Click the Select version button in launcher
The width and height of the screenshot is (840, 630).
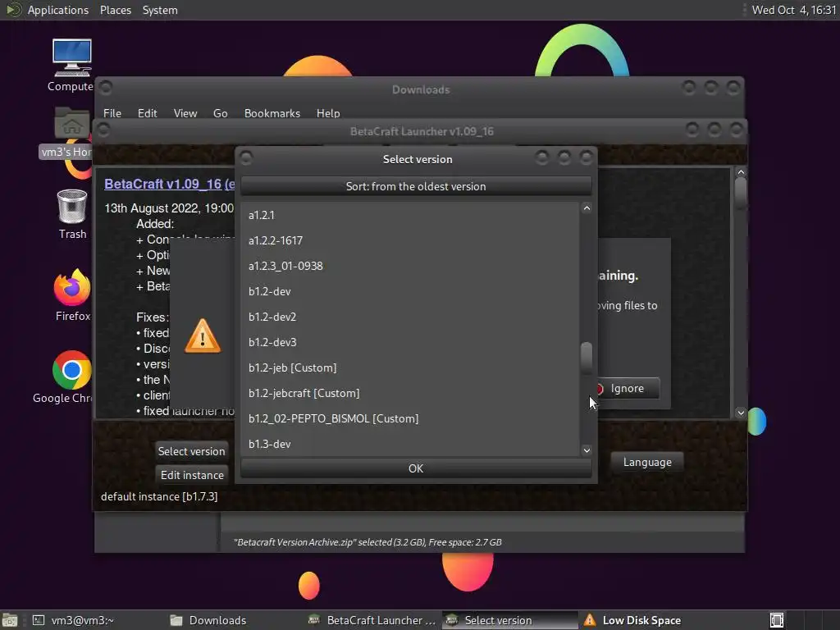[x=191, y=451]
